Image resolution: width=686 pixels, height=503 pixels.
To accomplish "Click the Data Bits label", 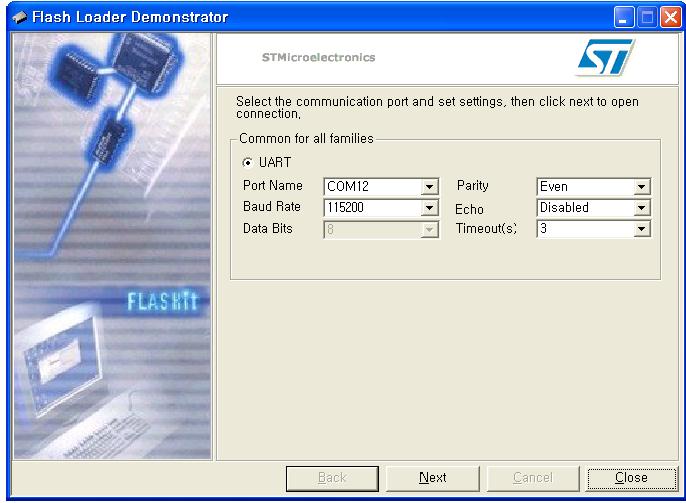I will [268, 228].
